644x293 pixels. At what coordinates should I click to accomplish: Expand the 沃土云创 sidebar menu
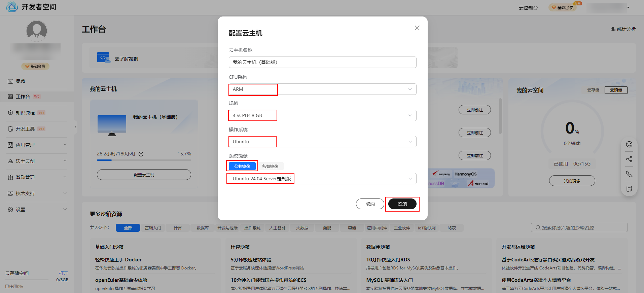[x=65, y=161]
